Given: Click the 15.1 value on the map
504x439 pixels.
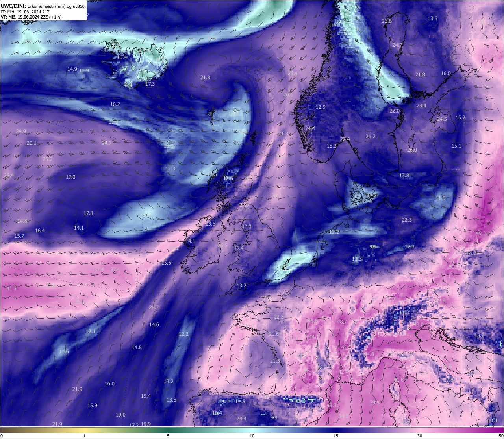Looking at the screenshot, I should [456, 146].
